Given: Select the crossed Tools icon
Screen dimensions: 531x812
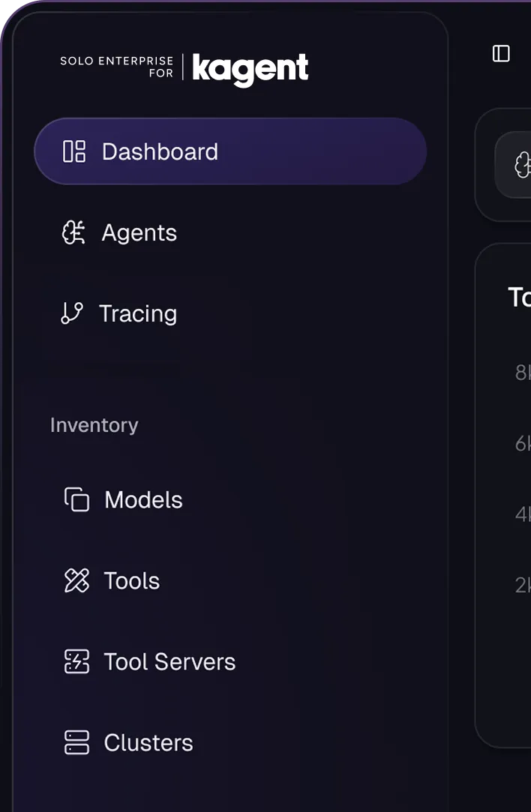Looking at the screenshot, I should coord(75,580).
